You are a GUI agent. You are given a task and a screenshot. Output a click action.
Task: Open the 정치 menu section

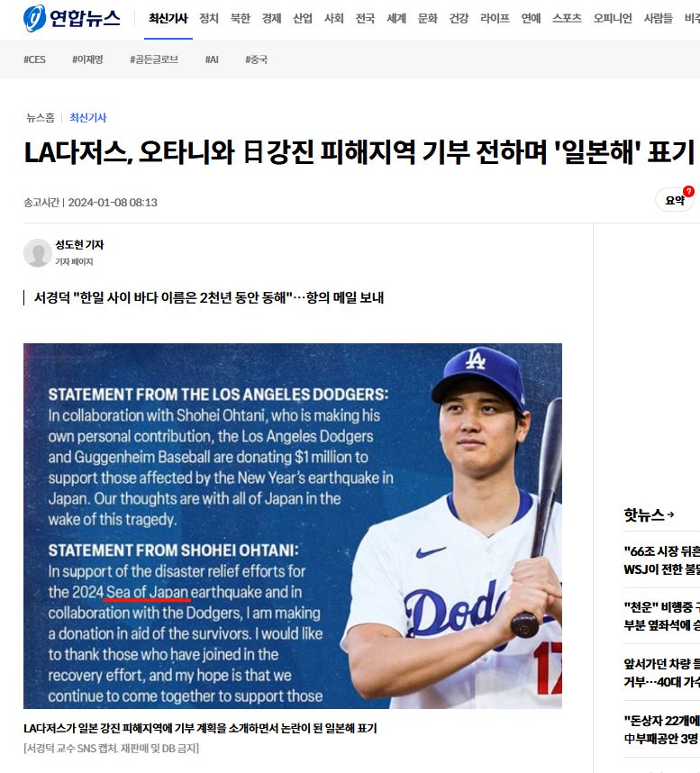pyautogui.click(x=209, y=19)
